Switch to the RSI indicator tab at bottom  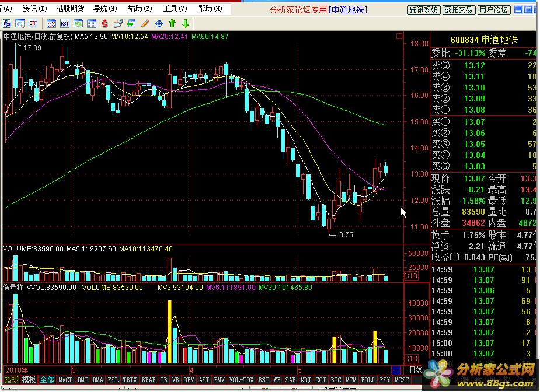pos(263,380)
